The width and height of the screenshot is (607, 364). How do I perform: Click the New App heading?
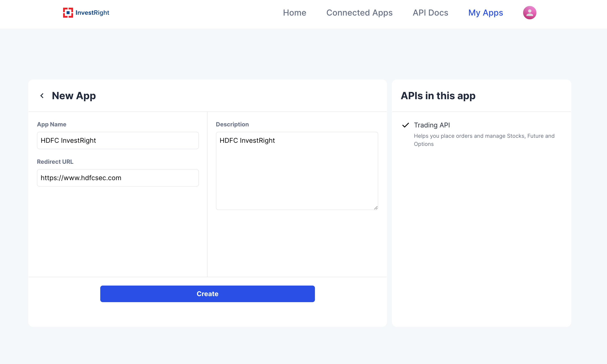pyautogui.click(x=74, y=96)
